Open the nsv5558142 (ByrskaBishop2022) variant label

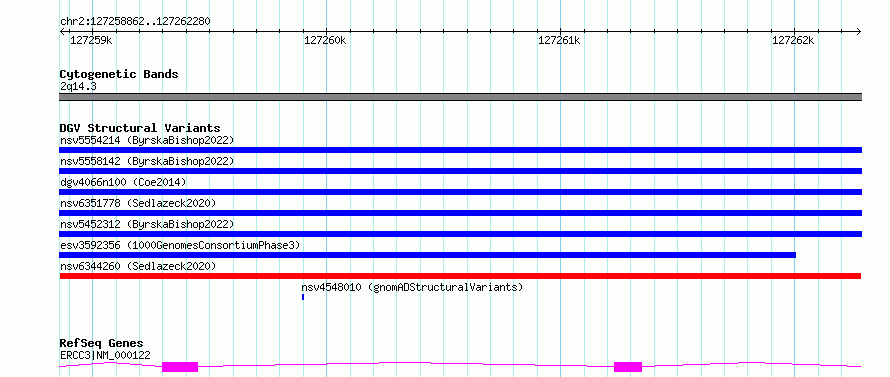click(147, 161)
